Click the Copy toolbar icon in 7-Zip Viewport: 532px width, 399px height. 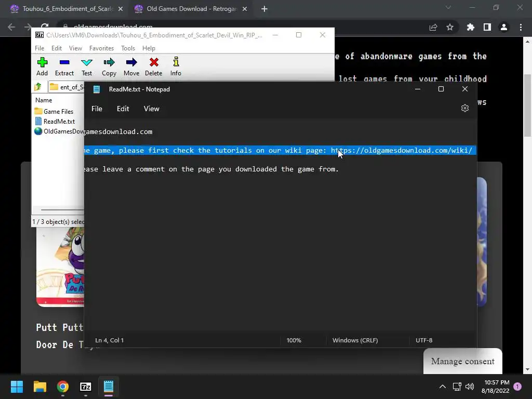[x=109, y=66]
